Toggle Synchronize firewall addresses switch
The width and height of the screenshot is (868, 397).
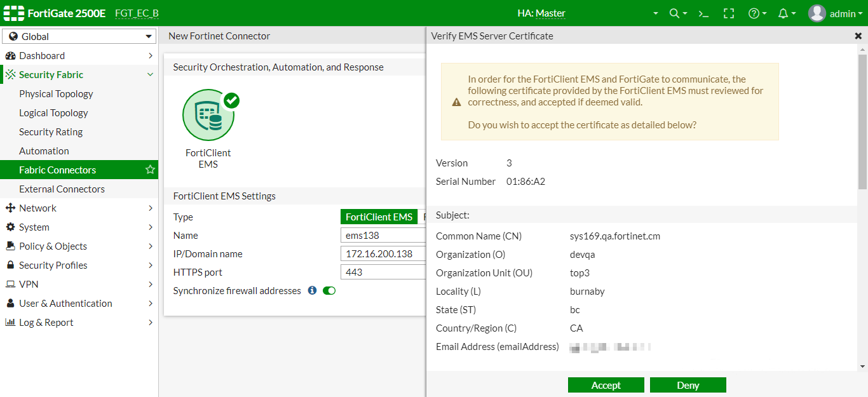click(x=329, y=290)
